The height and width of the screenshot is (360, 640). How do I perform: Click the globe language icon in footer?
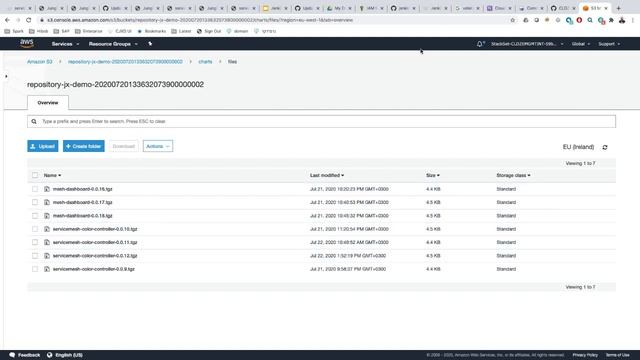click(49, 355)
